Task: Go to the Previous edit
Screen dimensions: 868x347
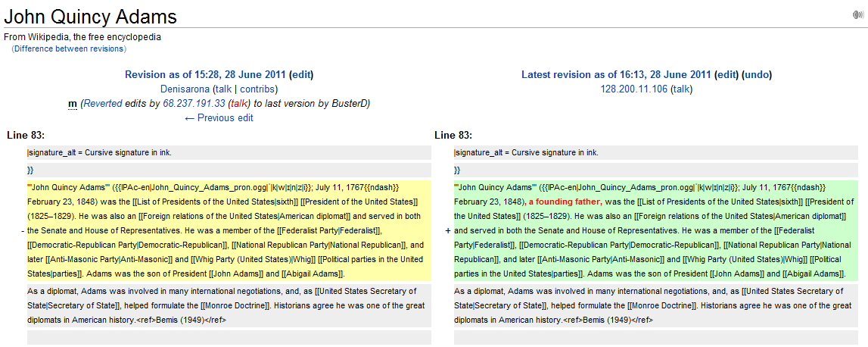Action: (x=219, y=118)
